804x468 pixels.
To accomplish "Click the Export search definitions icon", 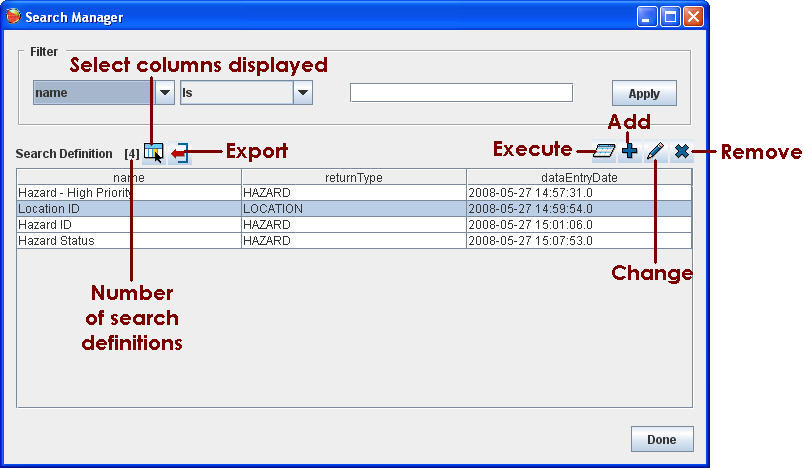I will 180,153.
